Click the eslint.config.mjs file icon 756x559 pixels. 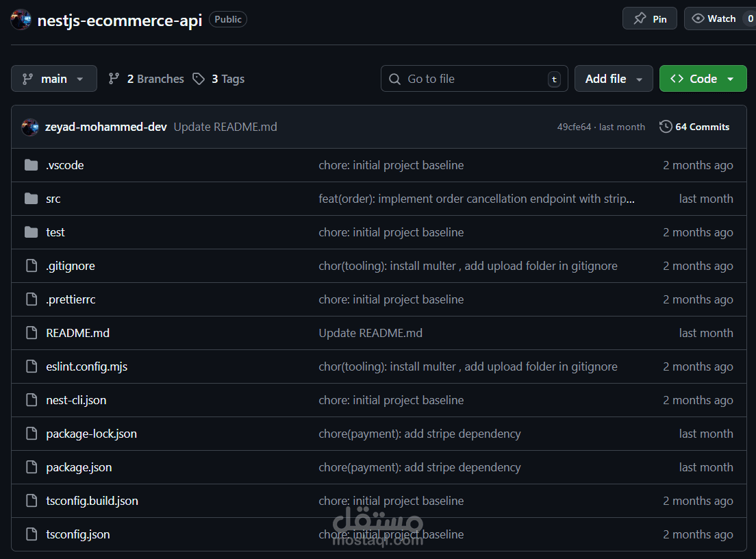point(32,367)
